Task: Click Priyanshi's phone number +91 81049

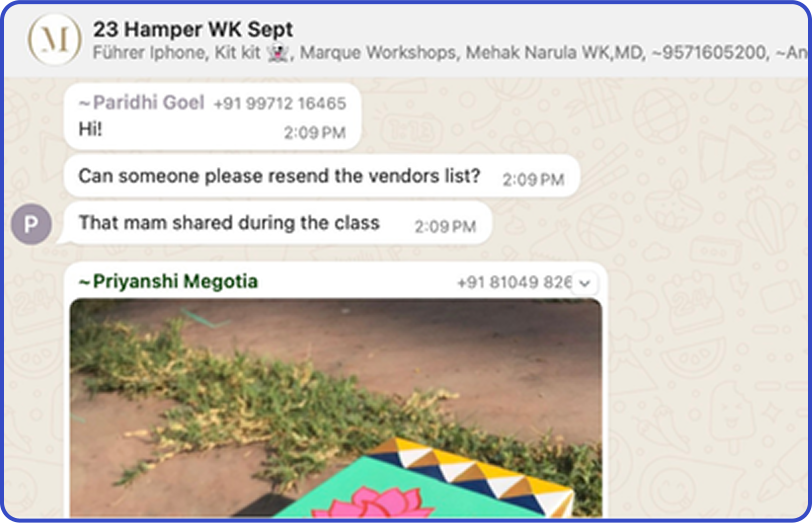Action: (514, 282)
